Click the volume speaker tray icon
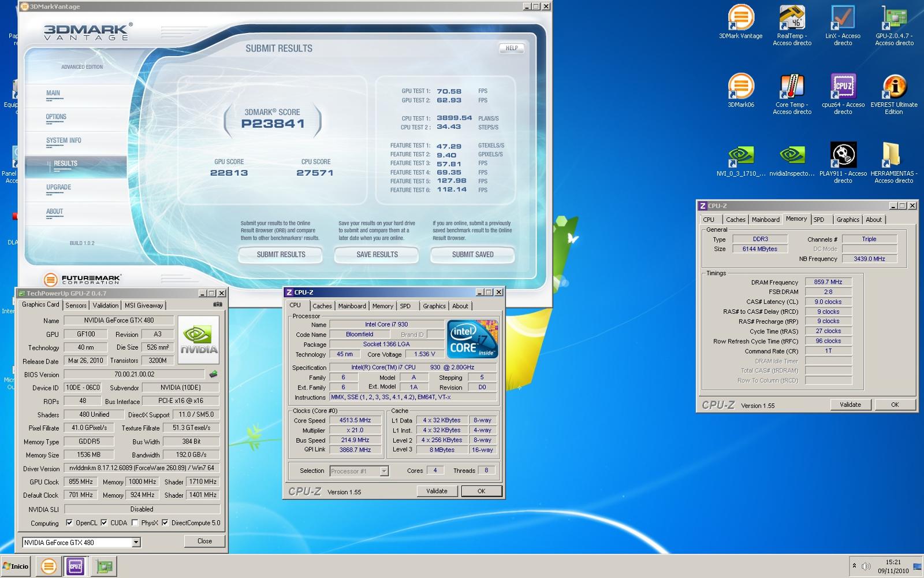This screenshot has height=578, width=924. [866, 566]
